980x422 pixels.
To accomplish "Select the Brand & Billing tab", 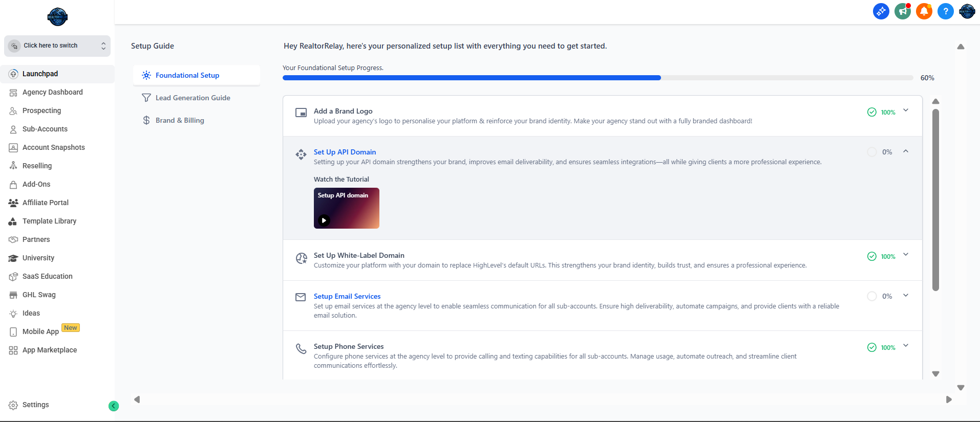I will [x=180, y=120].
